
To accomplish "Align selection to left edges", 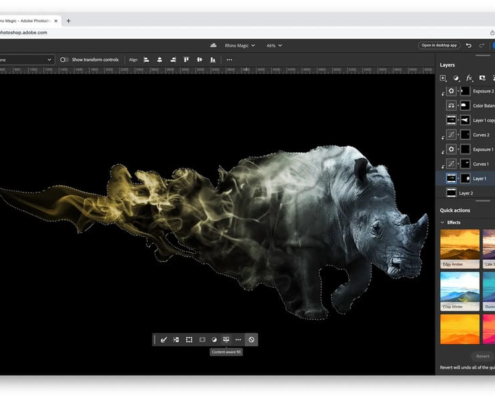I will (x=146, y=60).
